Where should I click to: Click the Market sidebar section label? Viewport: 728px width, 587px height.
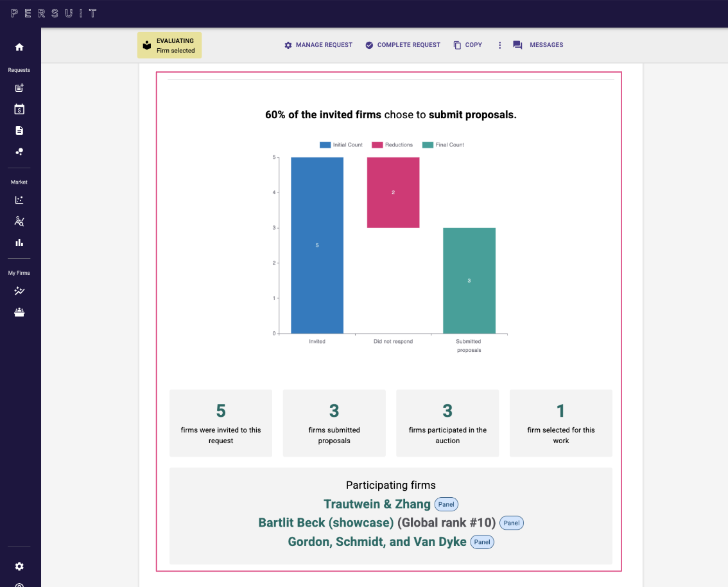(x=19, y=182)
